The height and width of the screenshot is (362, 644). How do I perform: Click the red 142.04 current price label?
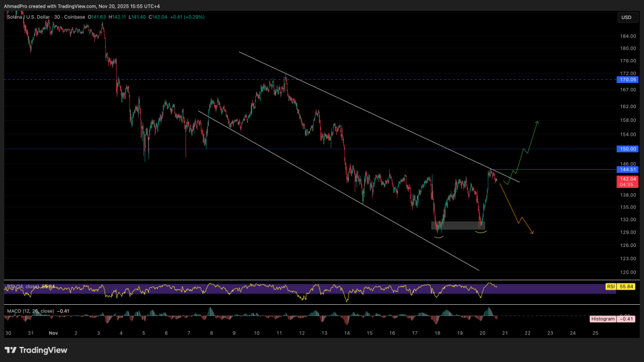tap(628, 178)
